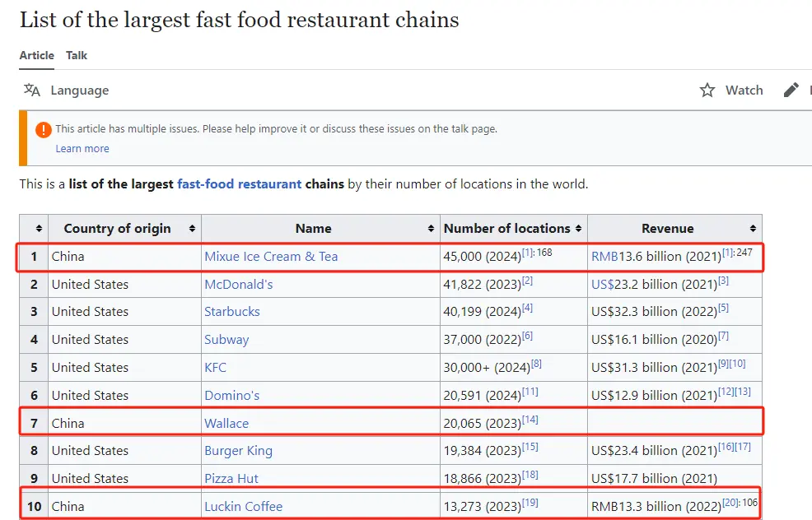The height and width of the screenshot is (520, 812).
Task: Click the Watch star icon
Action: 707,90
